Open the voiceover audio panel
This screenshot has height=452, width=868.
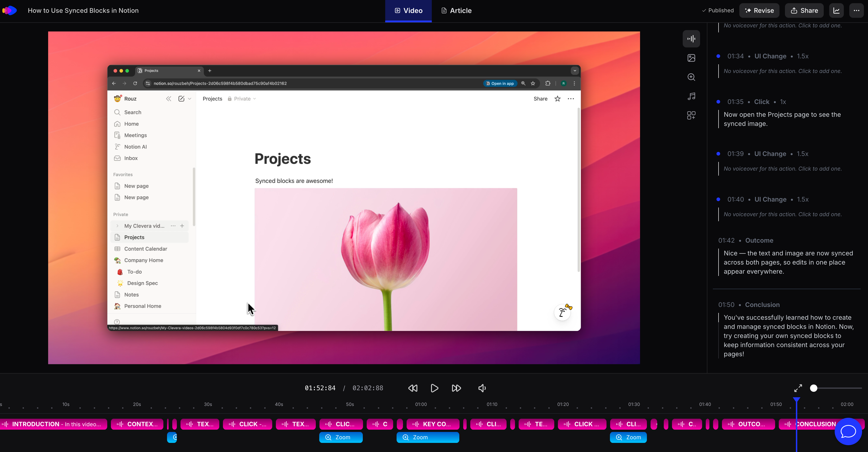coord(691,38)
